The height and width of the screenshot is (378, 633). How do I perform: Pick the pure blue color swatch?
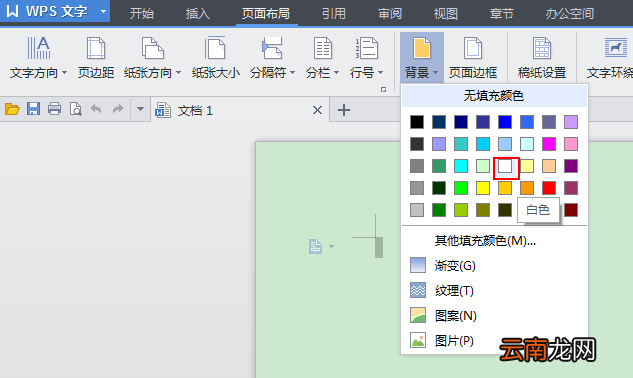pyautogui.click(x=505, y=122)
